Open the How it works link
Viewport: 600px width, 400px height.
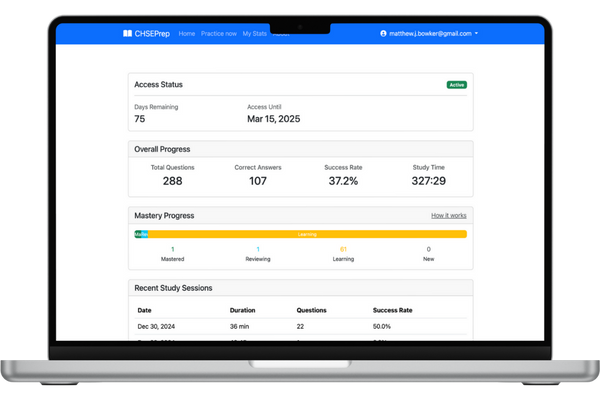coord(448,216)
